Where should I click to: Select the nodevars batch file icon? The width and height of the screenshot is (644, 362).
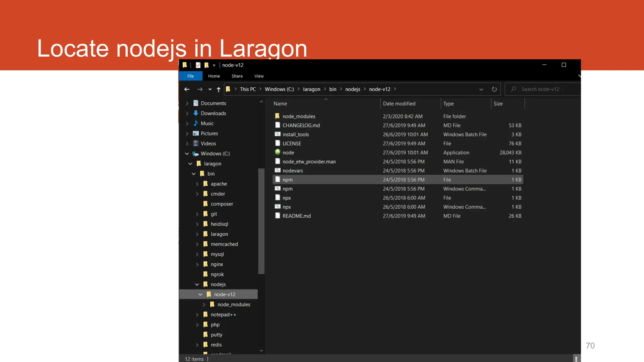coord(277,170)
